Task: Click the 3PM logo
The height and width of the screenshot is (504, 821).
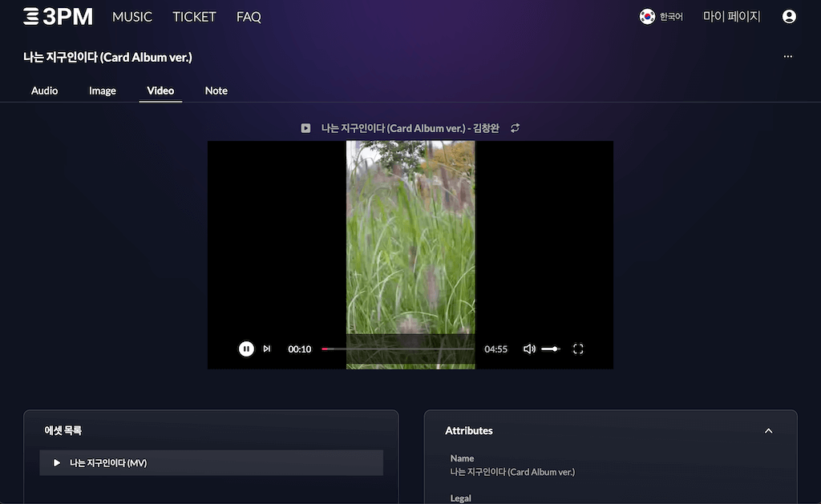Action: tap(58, 17)
